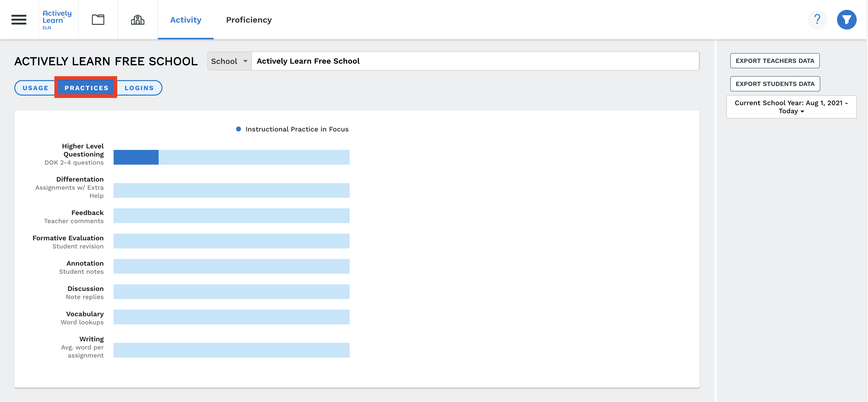Select the Usage view toggle
Screen dimensions: 868x402
coord(35,88)
